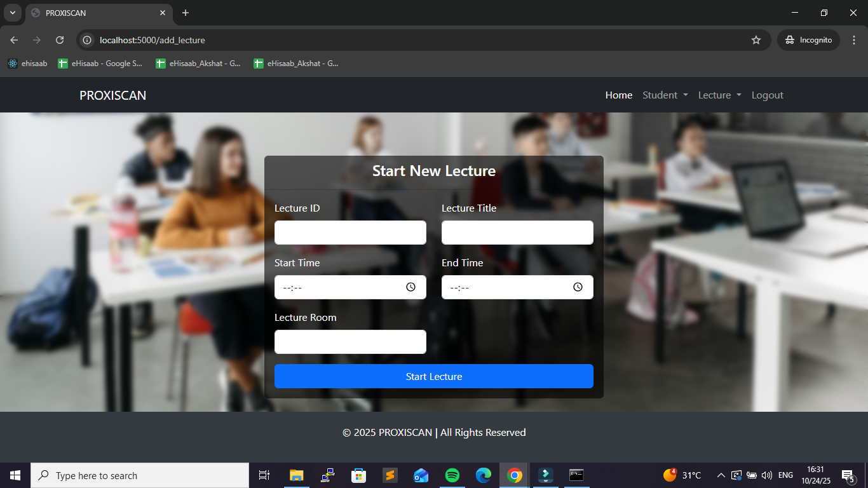The width and height of the screenshot is (868, 488).
Task: Bookmark this page with the star icon
Action: point(756,40)
